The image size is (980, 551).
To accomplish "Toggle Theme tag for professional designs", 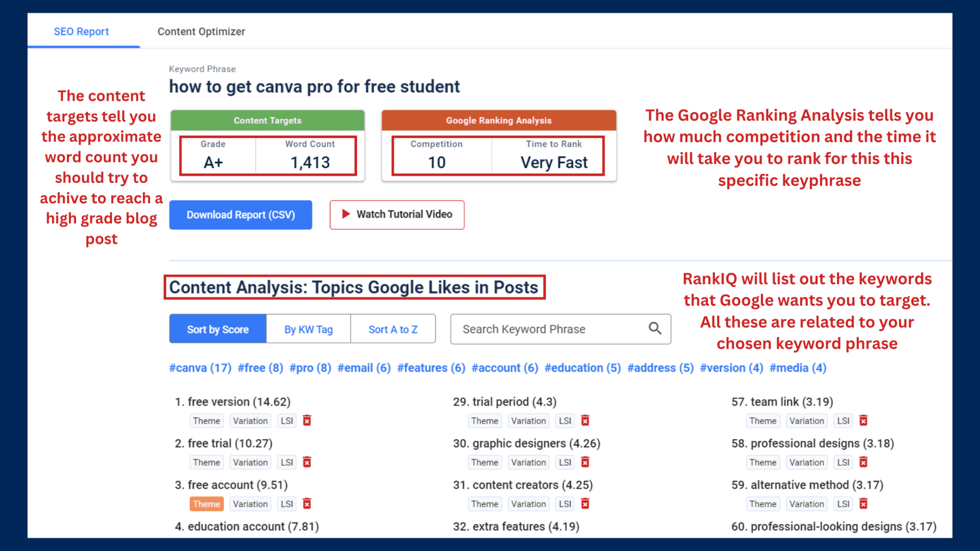I will 763,463.
